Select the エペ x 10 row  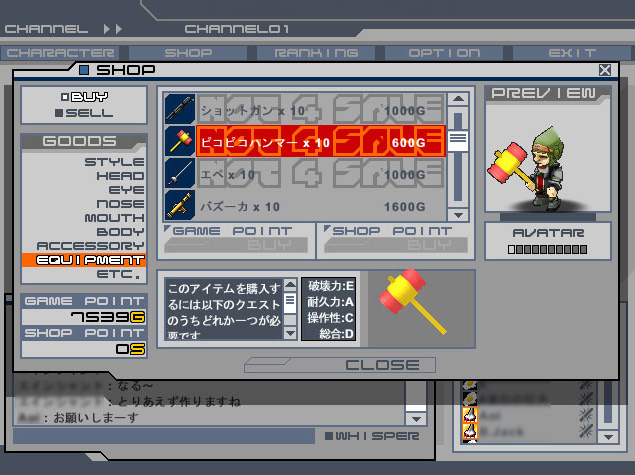point(305,173)
